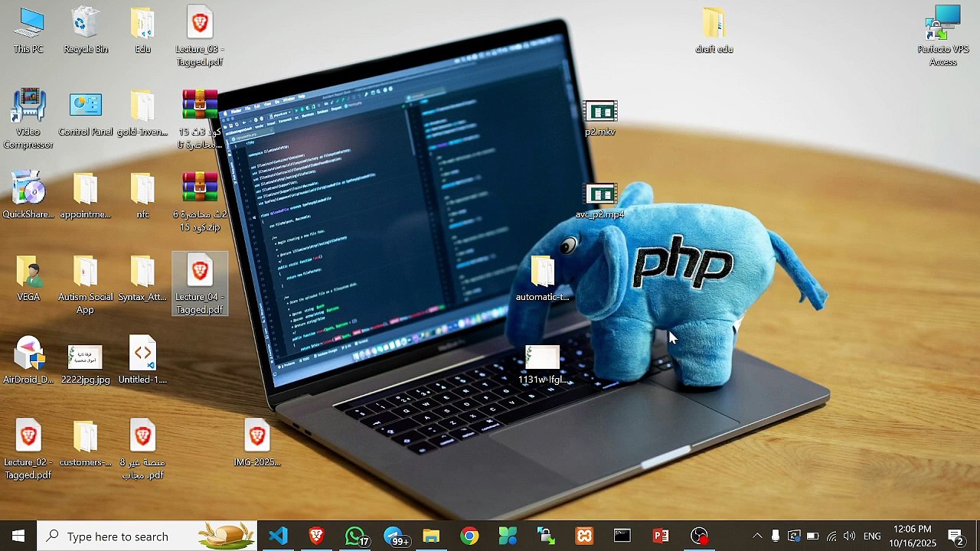Image resolution: width=980 pixels, height=551 pixels.
Task: Select the nfc folder
Action: click(142, 196)
